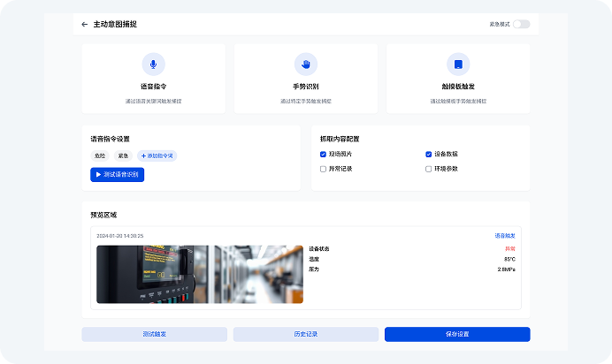This screenshot has width=612, height=364.
Task: Click the 手势识别 card title
Action: coord(306,87)
